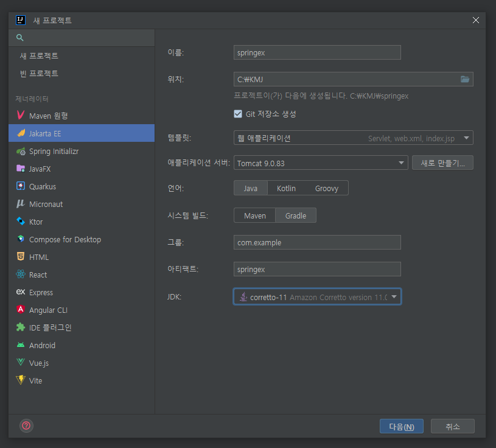The width and height of the screenshot is (496, 448).
Task: Click the 취소 button
Action: [x=453, y=426]
